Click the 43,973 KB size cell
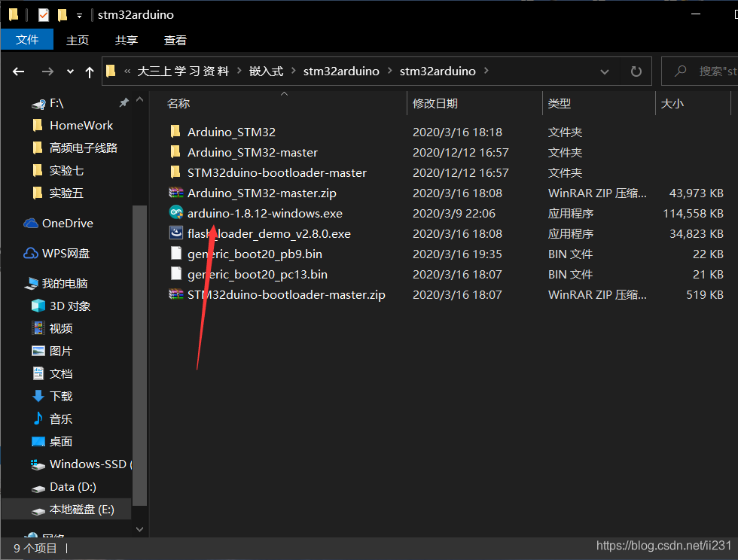 point(696,193)
